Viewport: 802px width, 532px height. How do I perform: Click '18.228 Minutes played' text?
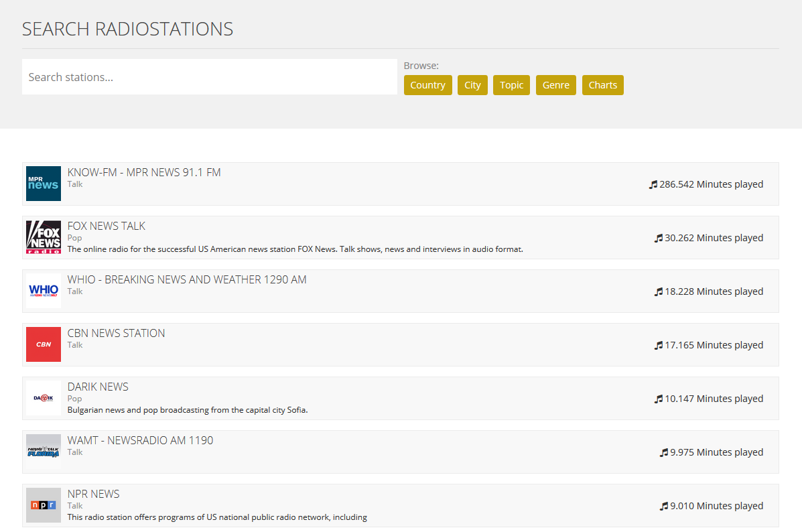coord(714,291)
